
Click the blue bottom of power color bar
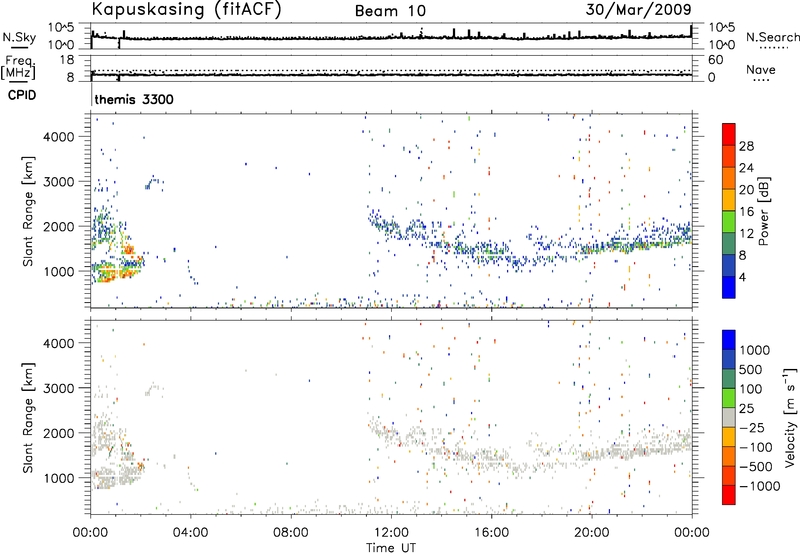(x=728, y=287)
